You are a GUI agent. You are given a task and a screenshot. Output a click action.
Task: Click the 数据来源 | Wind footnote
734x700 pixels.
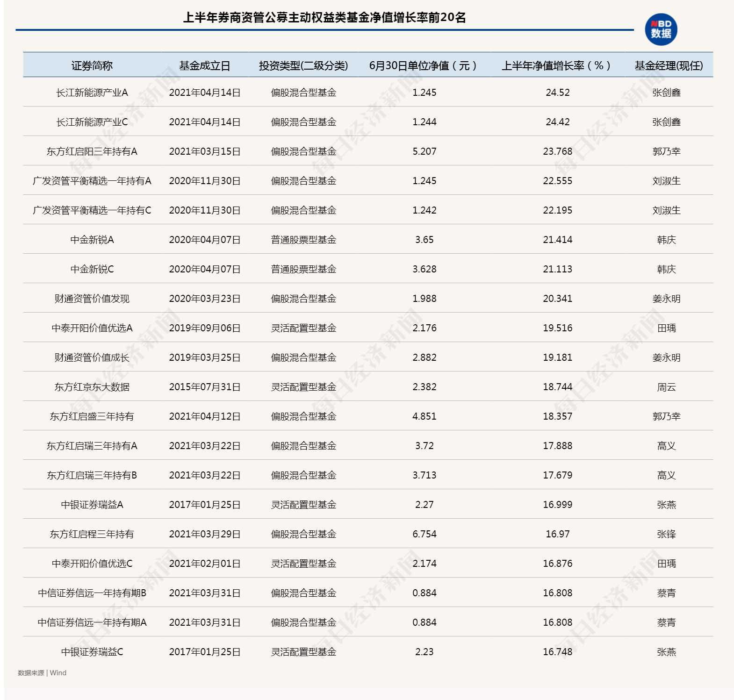[42, 673]
